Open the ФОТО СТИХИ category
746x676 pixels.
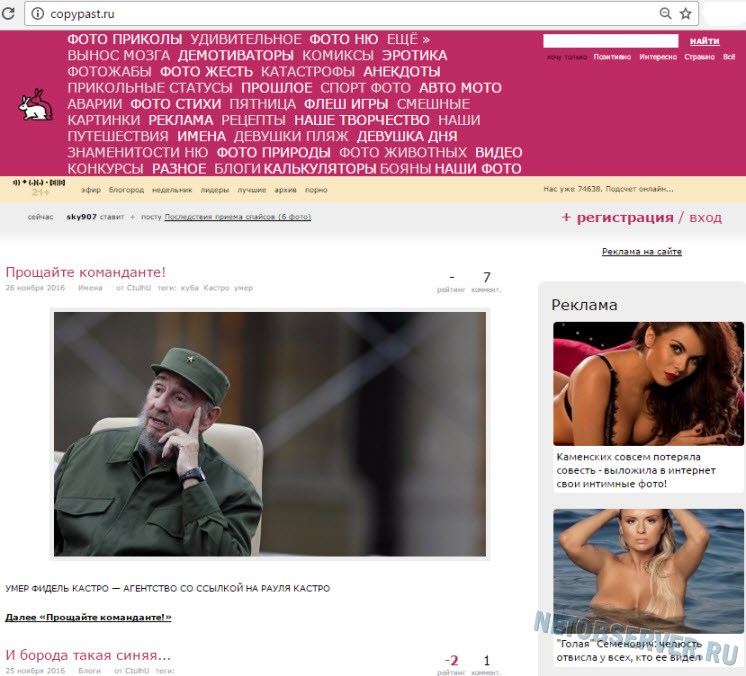point(176,104)
